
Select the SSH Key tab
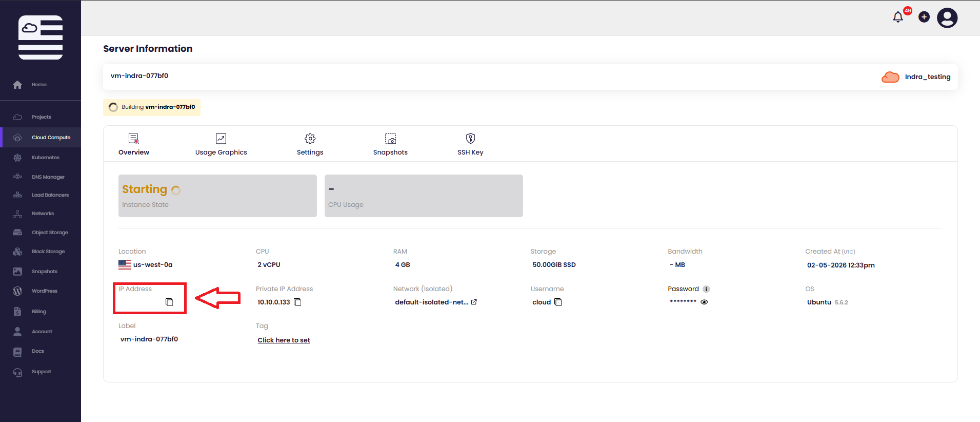click(470, 144)
